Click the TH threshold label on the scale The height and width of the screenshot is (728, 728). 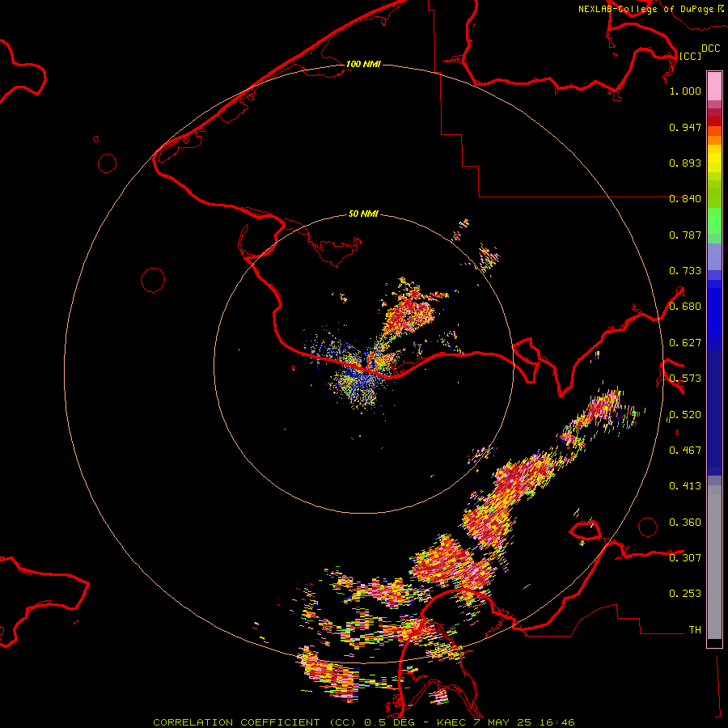coord(695,630)
